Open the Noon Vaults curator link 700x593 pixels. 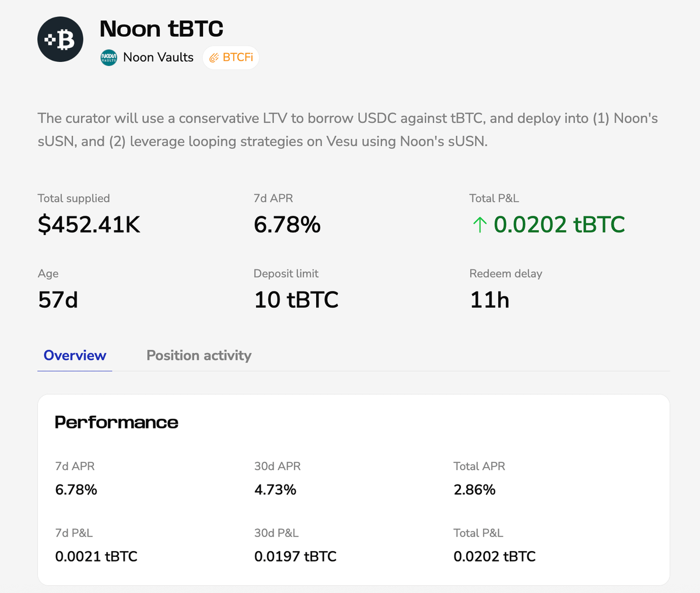point(158,57)
